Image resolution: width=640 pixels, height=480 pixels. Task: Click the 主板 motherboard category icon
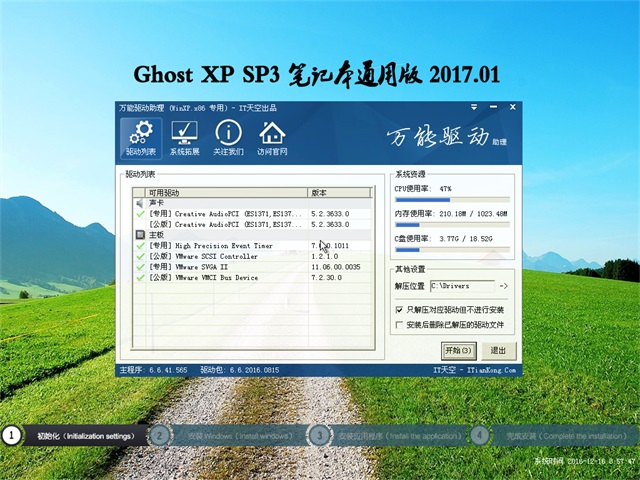[140, 235]
